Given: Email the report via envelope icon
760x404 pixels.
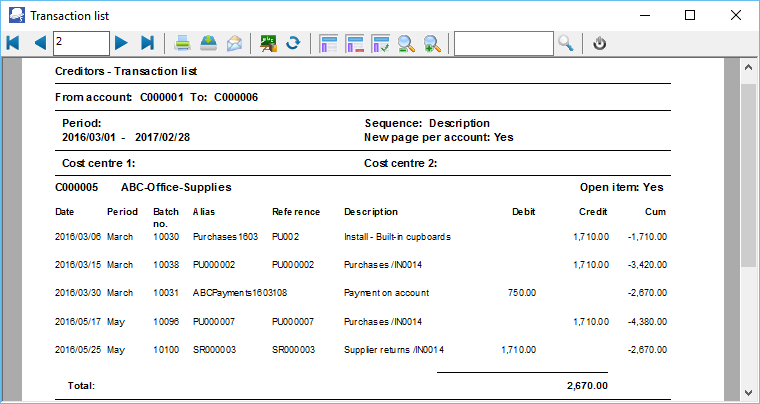Looking at the screenshot, I should coord(234,43).
